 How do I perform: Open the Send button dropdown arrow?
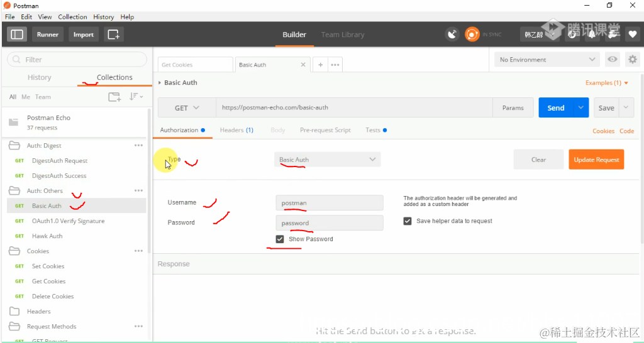(580, 107)
